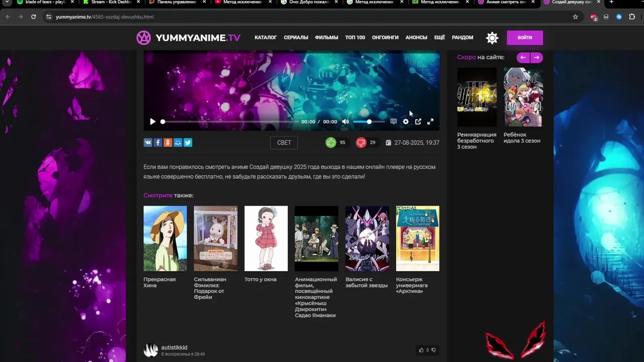This screenshot has height=362, width=644.
Task: Click Валисия с забытой звезды title
Action: [367, 283]
